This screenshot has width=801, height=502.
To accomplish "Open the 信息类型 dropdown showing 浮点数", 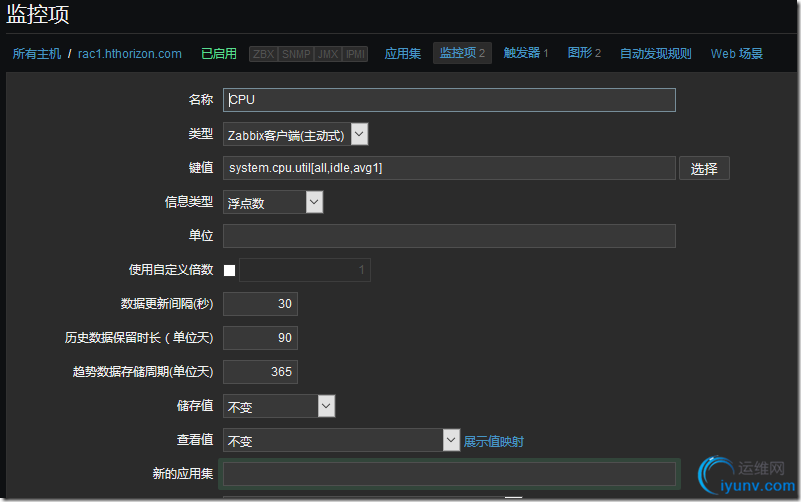I will 273,202.
